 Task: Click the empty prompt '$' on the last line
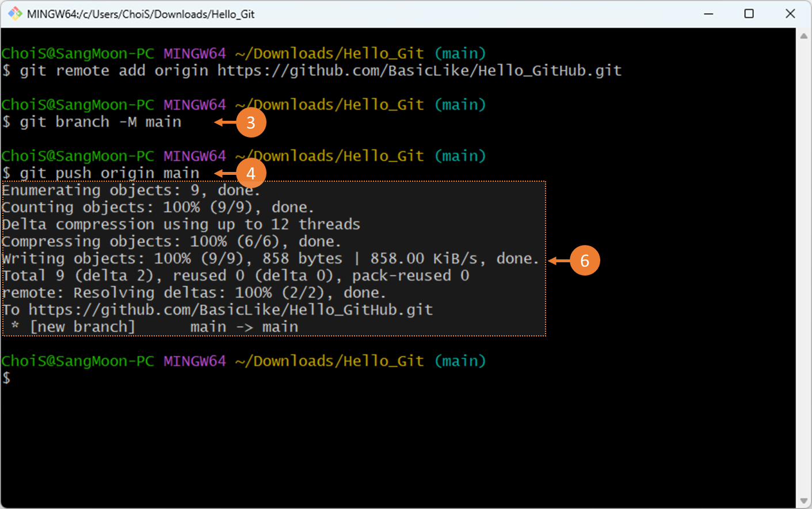[6, 378]
